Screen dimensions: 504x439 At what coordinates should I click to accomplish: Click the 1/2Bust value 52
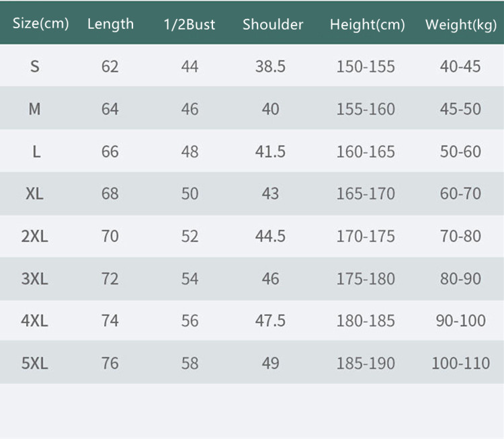pyautogui.click(x=190, y=236)
